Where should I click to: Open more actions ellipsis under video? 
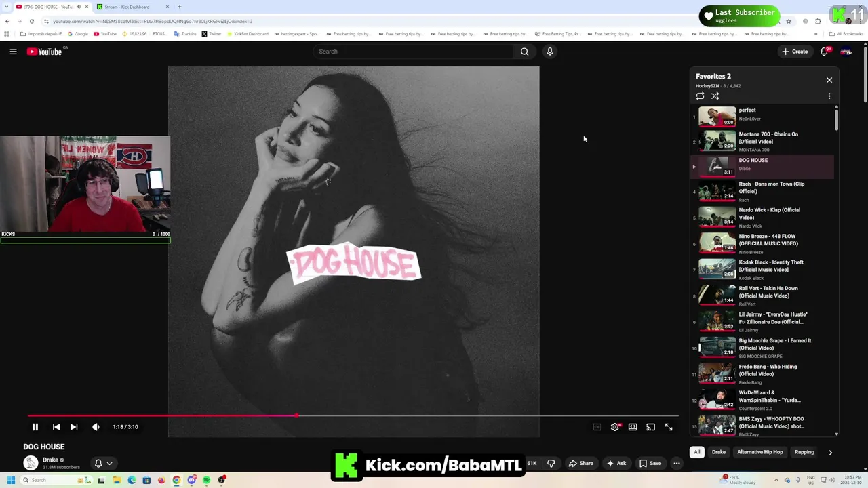pos(676,464)
